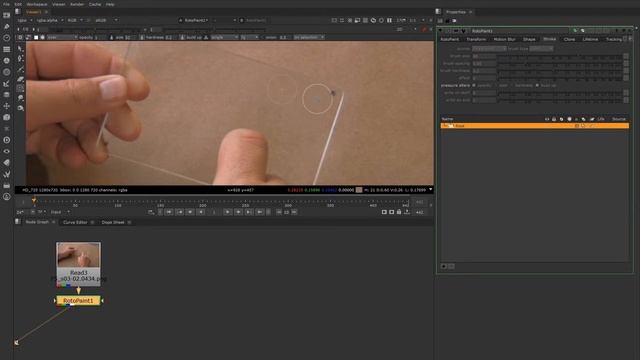Select the arrow Select tool in viewer toolbar
The height and width of the screenshot is (360, 640).
(x=20, y=49)
